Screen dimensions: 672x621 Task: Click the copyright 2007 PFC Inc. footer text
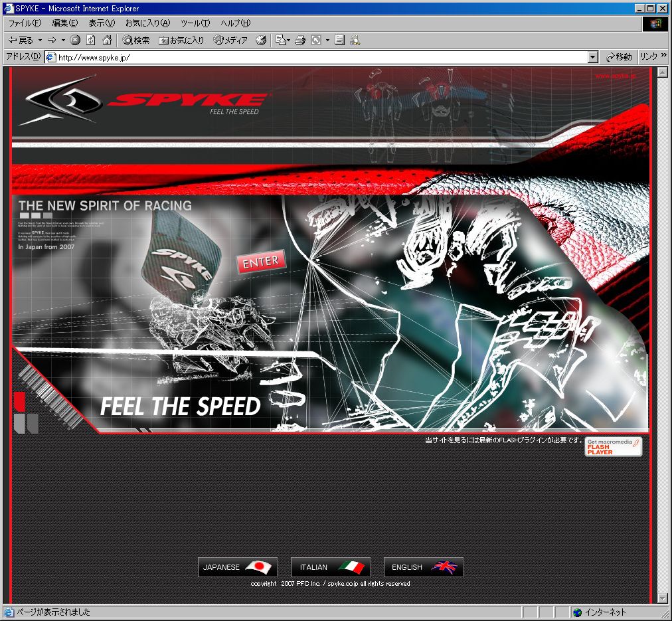331,584
